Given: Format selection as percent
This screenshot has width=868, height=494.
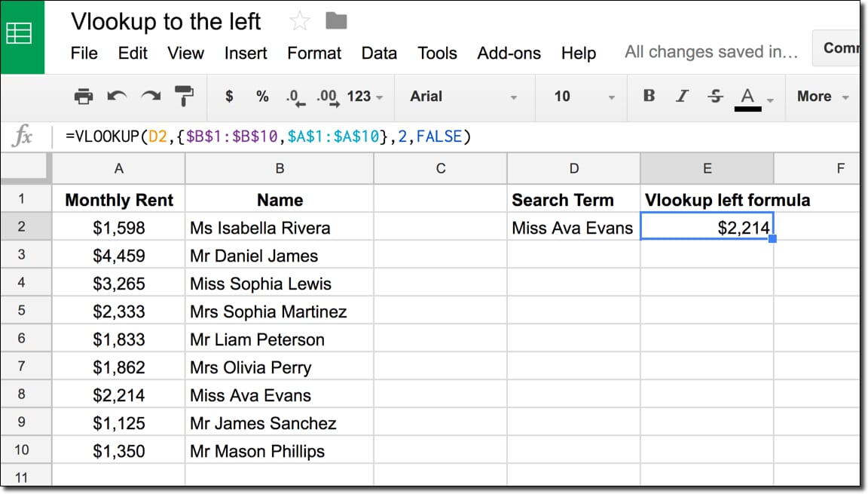Looking at the screenshot, I should coord(261,97).
